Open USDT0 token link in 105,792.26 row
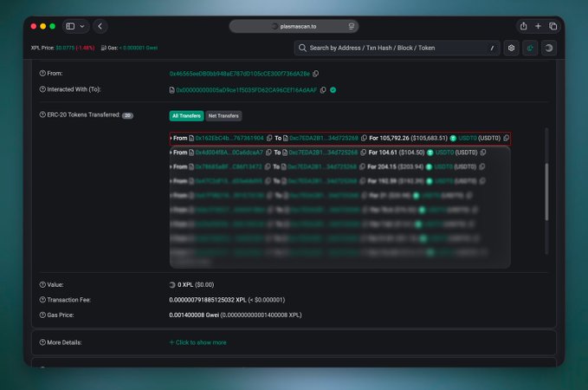The image size is (588, 390). 468,138
